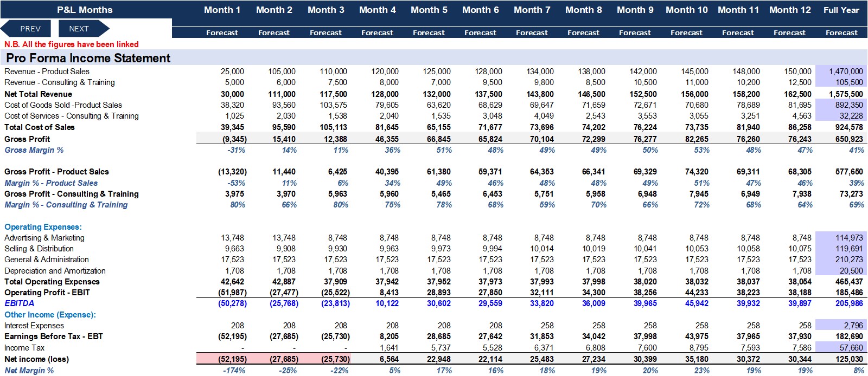This screenshot has width=868, height=376.
Task: Click Full Year cost of services 32,228
Action: (841, 116)
